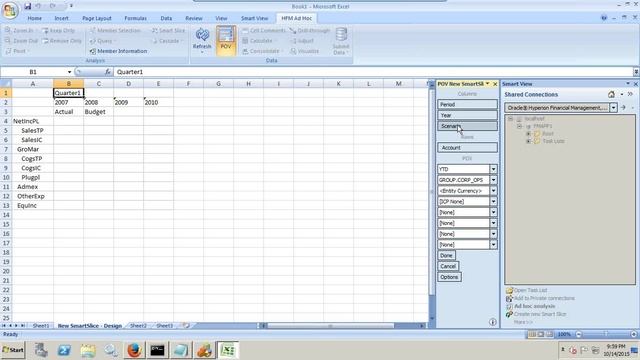Click the Remove Only ribbon icon
Screen dimensions: 640x360
[45, 41]
